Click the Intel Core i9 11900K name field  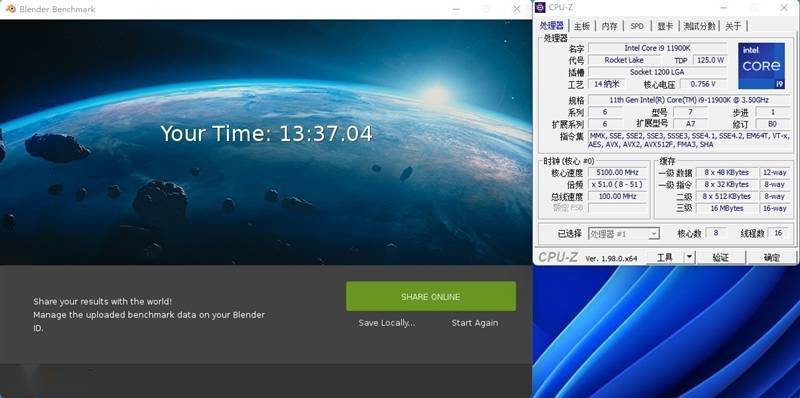[657, 48]
